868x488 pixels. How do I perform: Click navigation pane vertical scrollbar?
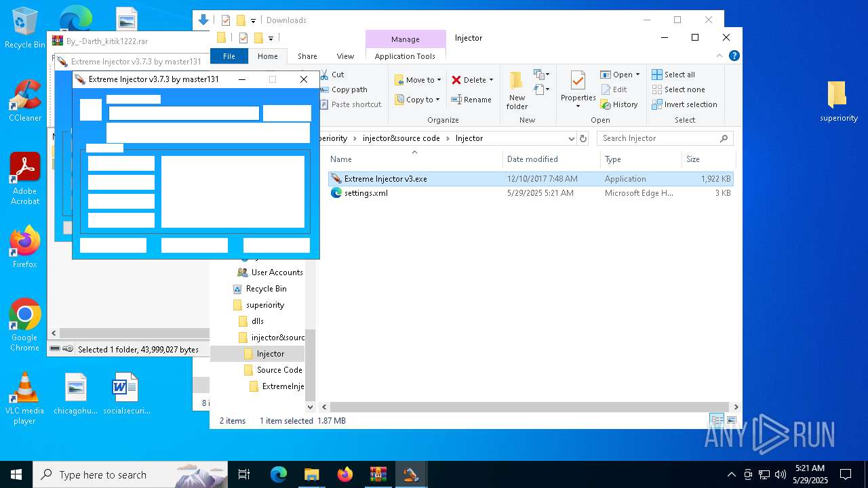pyautogui.click(x=310, y=365)
